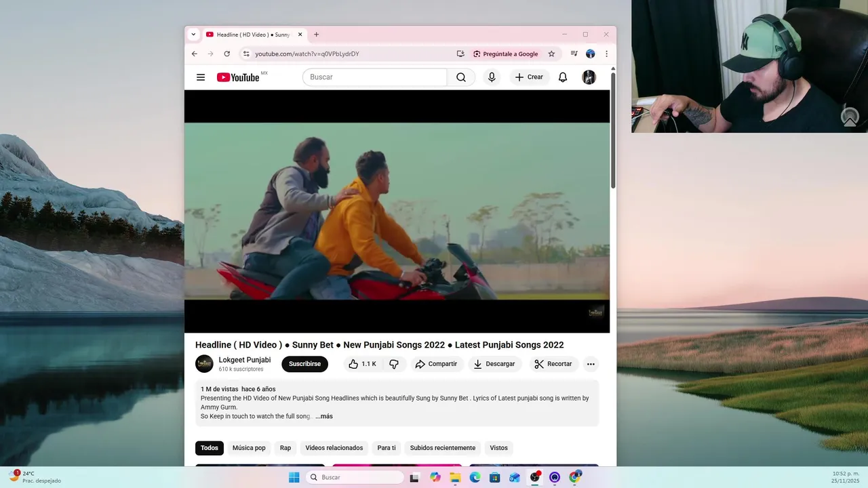868x488 pixels.
Task: Open the YouTube account avatar menu
Action: tap(589, 77)
